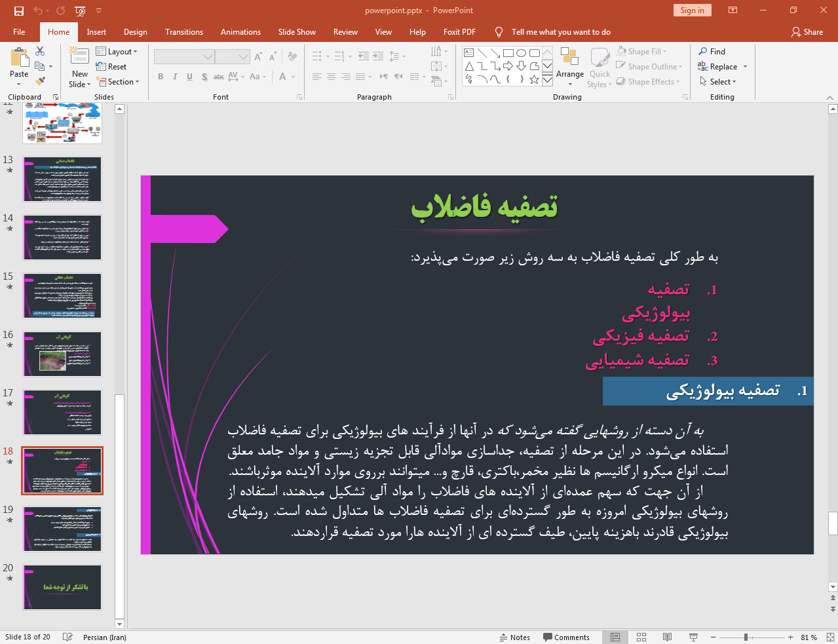
Task: Open the font name combo box
Action: (184, 57)
